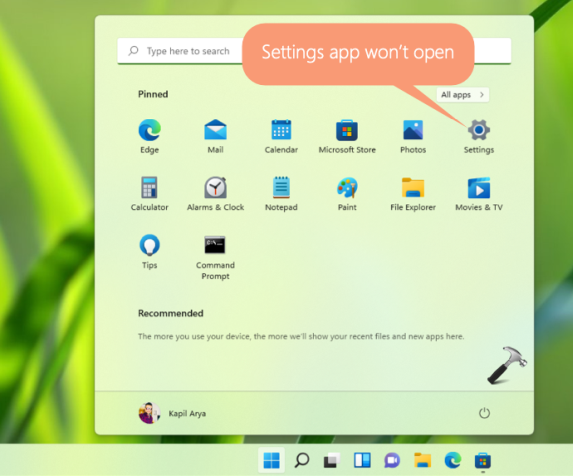Viewport: 573px width, 476px height.
Task: Launch Notepad
Action: [281, 193]
